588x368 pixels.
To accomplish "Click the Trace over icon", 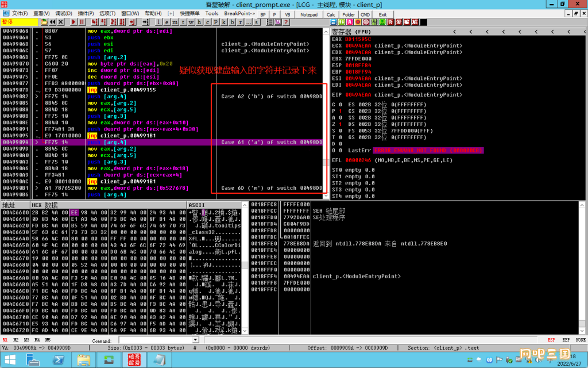I will point(122,22).
